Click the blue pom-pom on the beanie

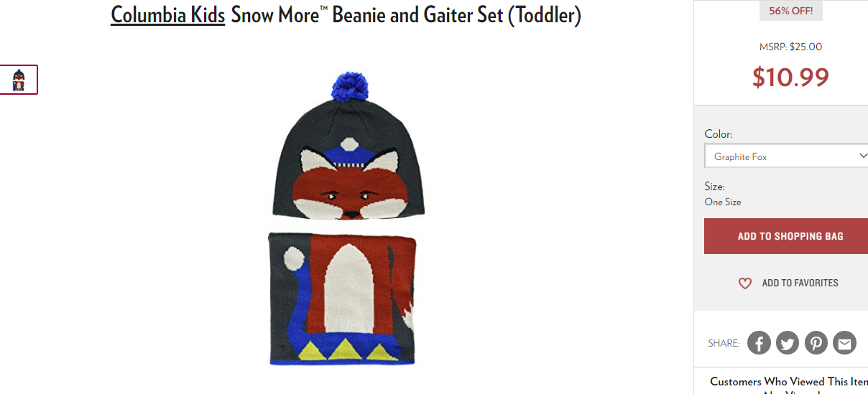point(348,86)
